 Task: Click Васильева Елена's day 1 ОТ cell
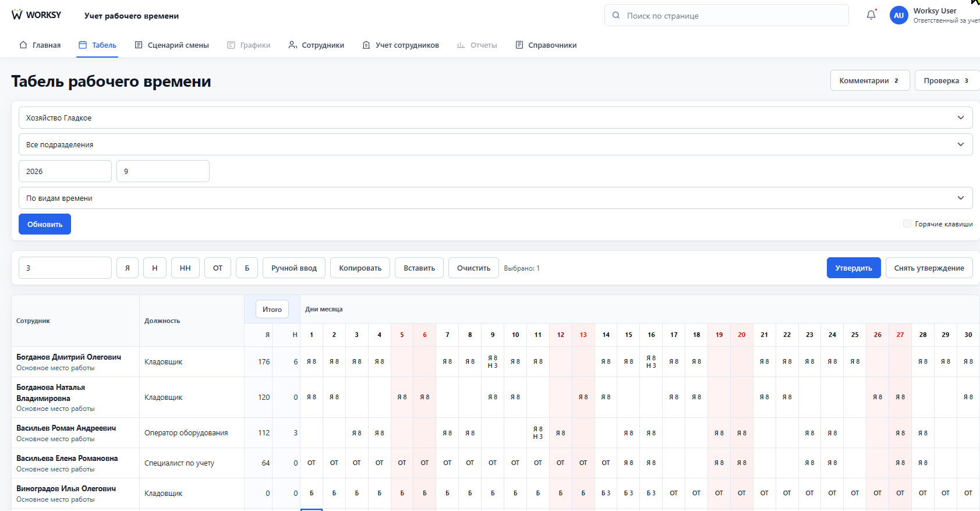[312, 463]
